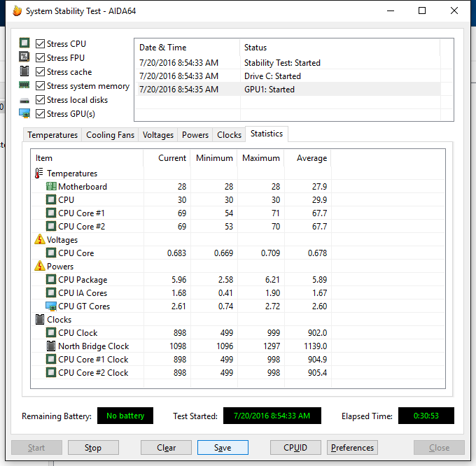Click the monitor icon beside Stress GPU(s)
The height and width of the screenshot is (466, 476).
[x=24, y=113]
